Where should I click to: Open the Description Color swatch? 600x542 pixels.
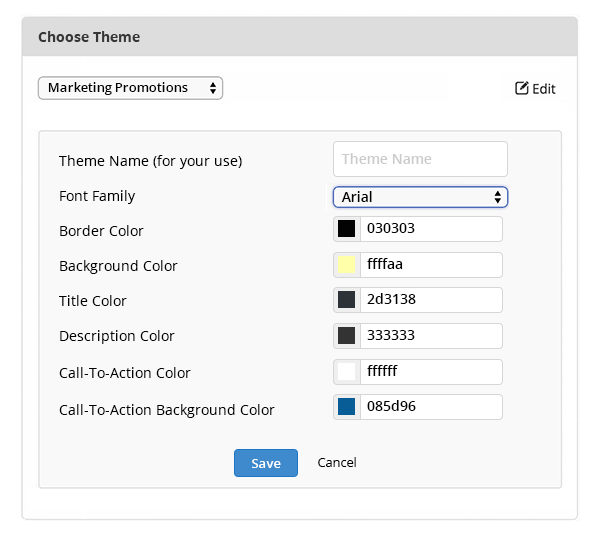[x=346, y=335]
